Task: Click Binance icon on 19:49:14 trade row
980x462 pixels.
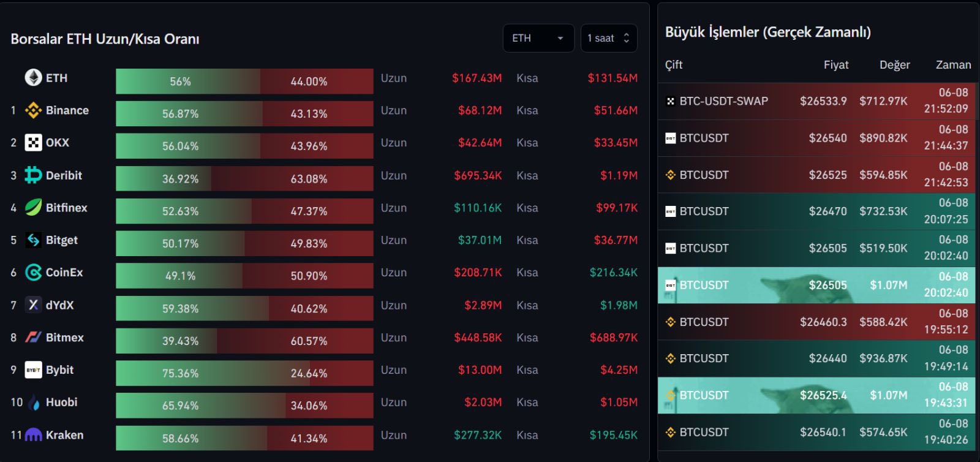Action: (x=671, y=358)
